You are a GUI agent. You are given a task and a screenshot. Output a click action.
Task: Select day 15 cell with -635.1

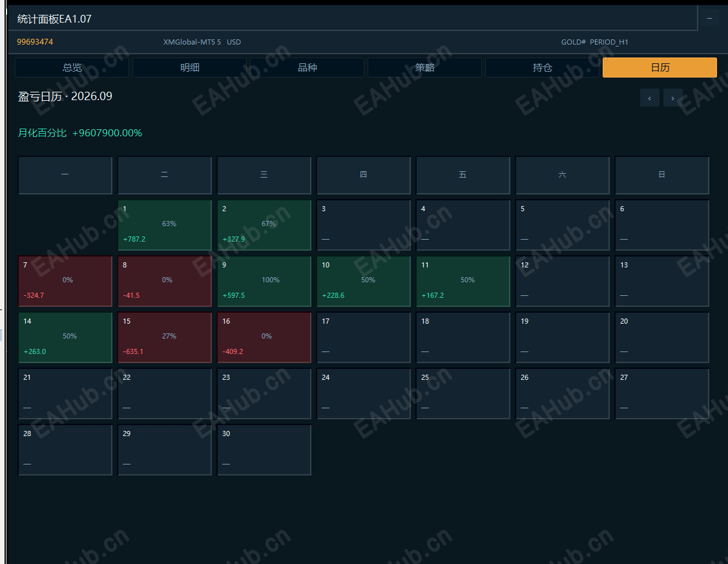(x=165, y=337)
